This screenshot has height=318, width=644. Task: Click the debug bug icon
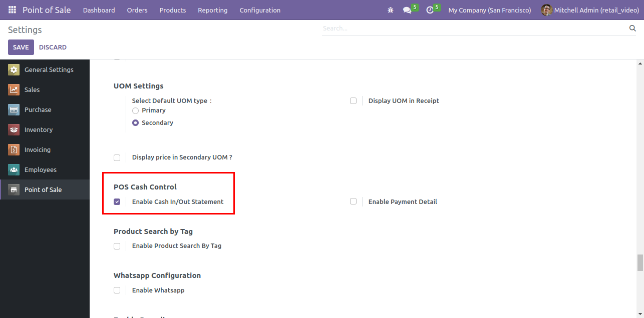tap(391, 10)
